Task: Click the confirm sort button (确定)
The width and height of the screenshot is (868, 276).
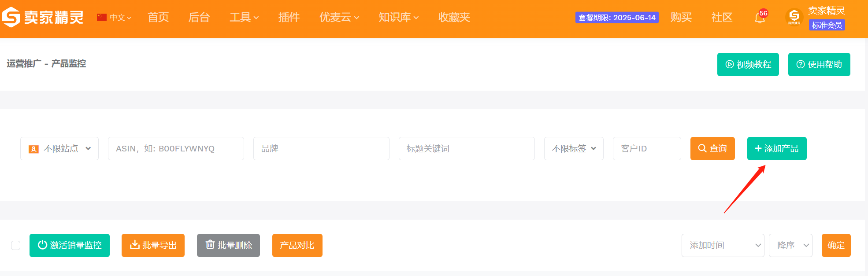Action: click(x=836, y=245)
